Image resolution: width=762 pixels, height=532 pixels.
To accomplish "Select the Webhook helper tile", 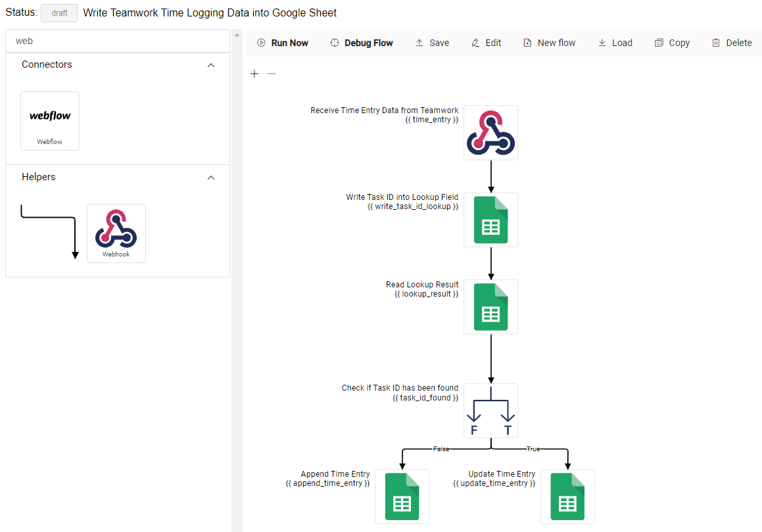I will click(116, 233).
